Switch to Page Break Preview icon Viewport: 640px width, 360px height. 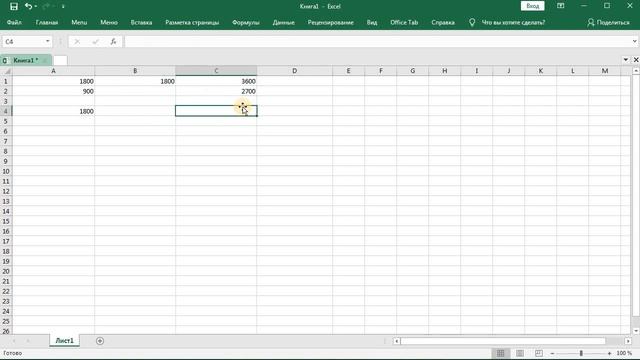pyautogui.click(x=539, y=353)
